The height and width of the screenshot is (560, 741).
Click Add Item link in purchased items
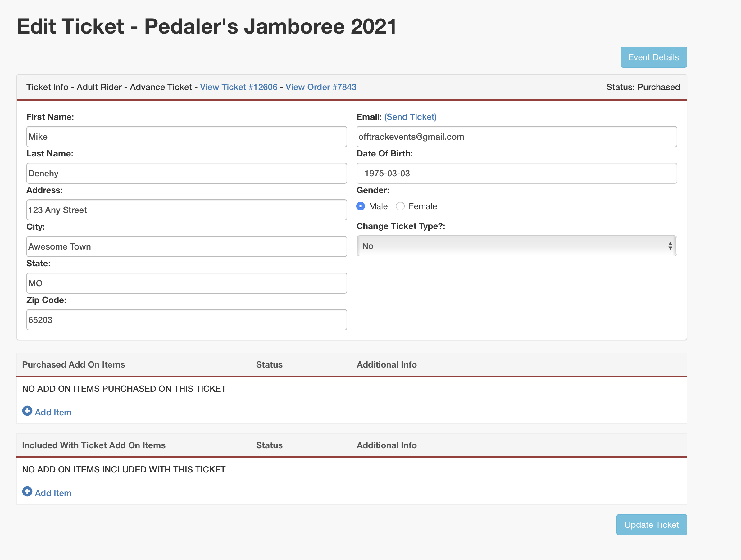pyautogui.click(x=53, y=412)
